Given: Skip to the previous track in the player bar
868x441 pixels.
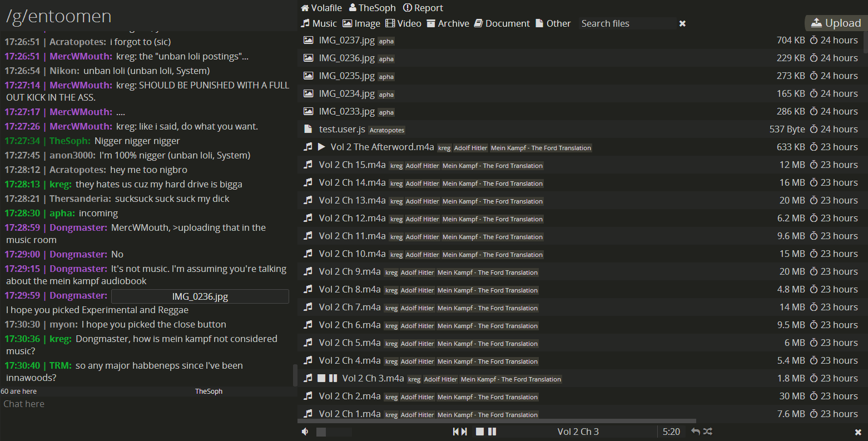Looking at the screenshot, I should click(456, 432).
